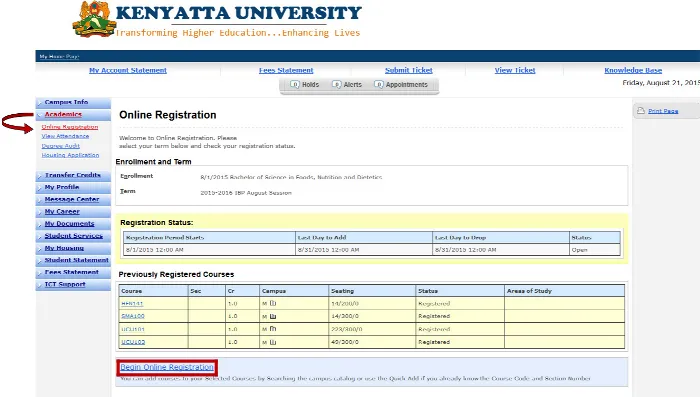This screenshot has width=700, height=397.
Task: Expand the Campus Info sidebar arrow
Action: point(40,103)
